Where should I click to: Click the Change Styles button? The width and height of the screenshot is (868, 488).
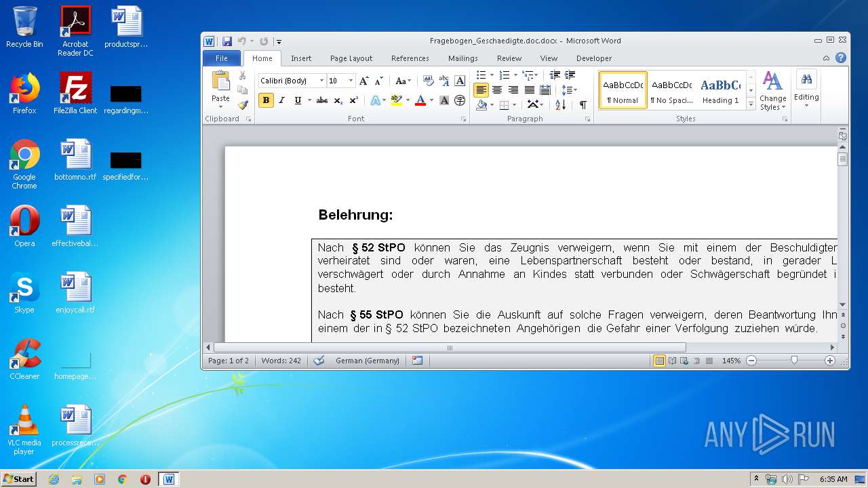(772, 91)
